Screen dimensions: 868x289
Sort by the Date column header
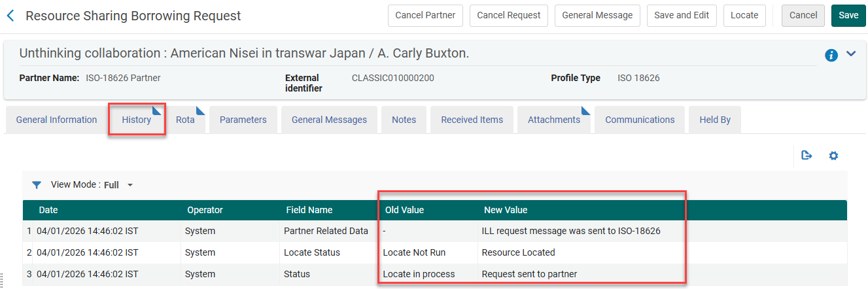tap(48, 210)
